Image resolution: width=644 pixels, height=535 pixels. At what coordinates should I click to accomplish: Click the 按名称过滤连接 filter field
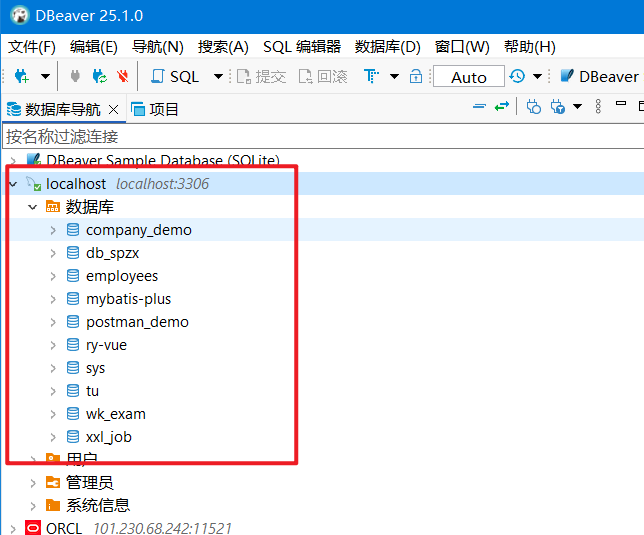(x=323, y=137)
